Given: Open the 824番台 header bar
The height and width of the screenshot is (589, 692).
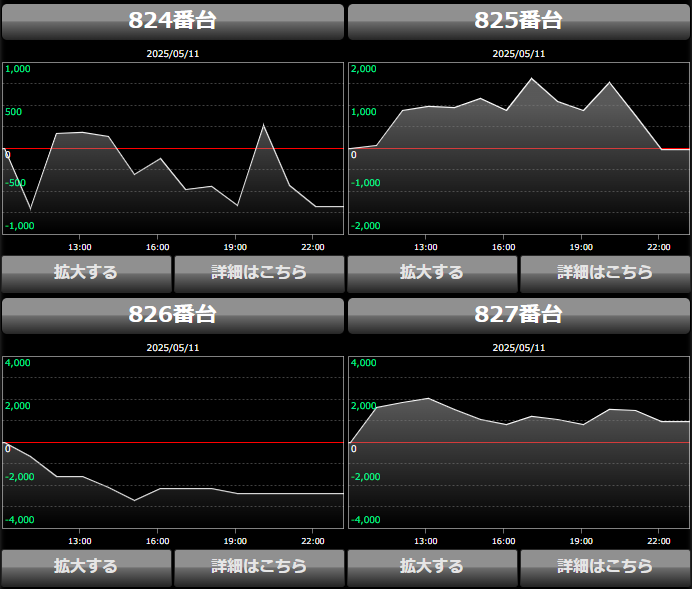Looking at the screenshot, I should [173, 22].
